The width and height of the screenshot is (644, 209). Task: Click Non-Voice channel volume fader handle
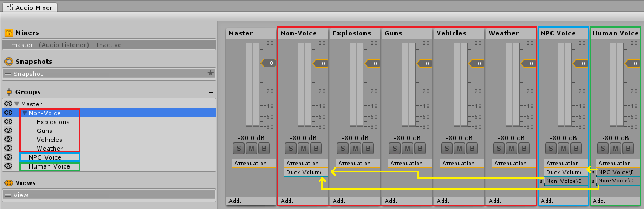(320, 63)
